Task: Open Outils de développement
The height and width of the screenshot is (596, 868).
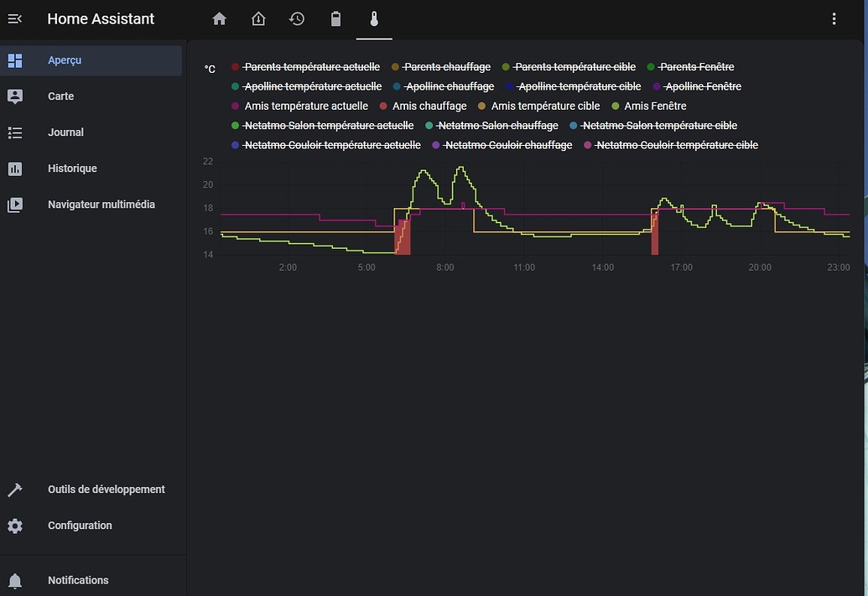Action: coord(106,490)
